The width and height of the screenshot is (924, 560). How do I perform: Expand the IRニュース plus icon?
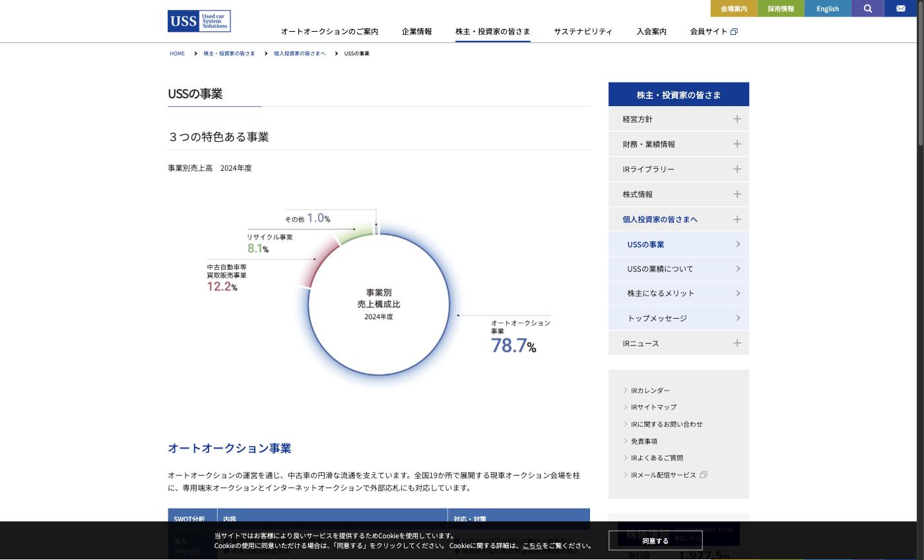click(x=737, y=343)
